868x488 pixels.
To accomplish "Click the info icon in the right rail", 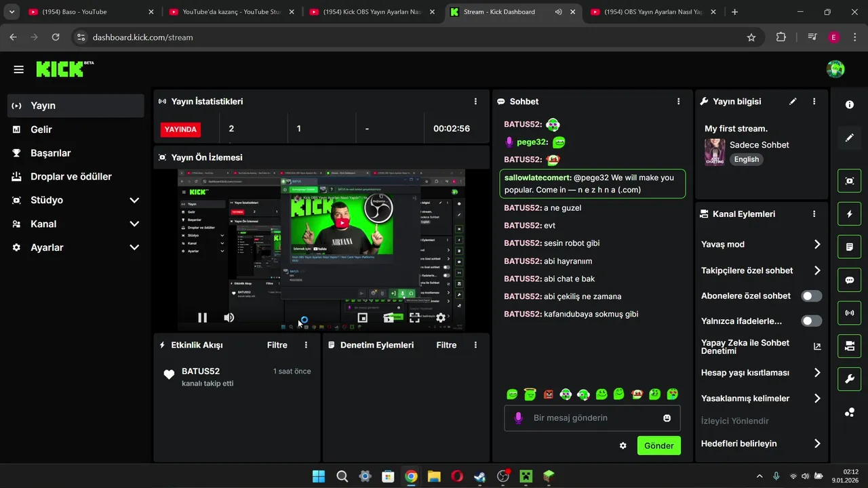I will pos(850,104).
